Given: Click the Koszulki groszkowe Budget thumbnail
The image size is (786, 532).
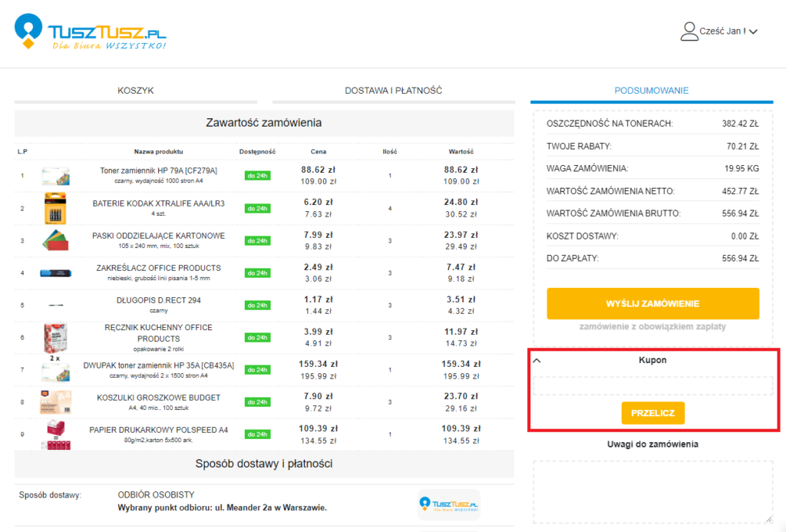Looking at the screenshot, I should (x=55, y=402).
